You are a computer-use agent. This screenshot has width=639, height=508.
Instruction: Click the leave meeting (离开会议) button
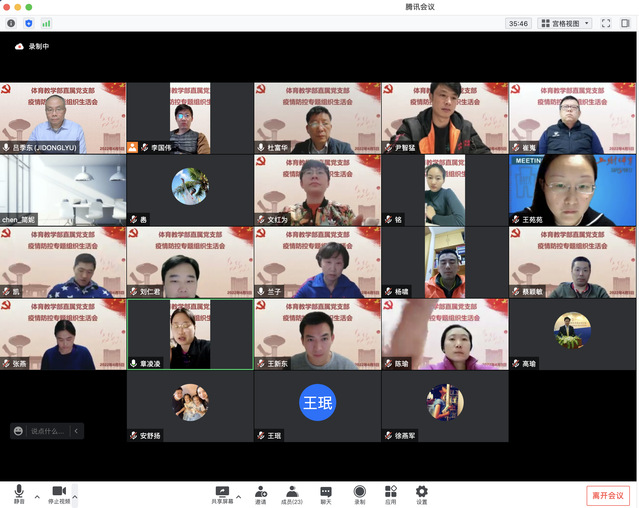point(607,495)
